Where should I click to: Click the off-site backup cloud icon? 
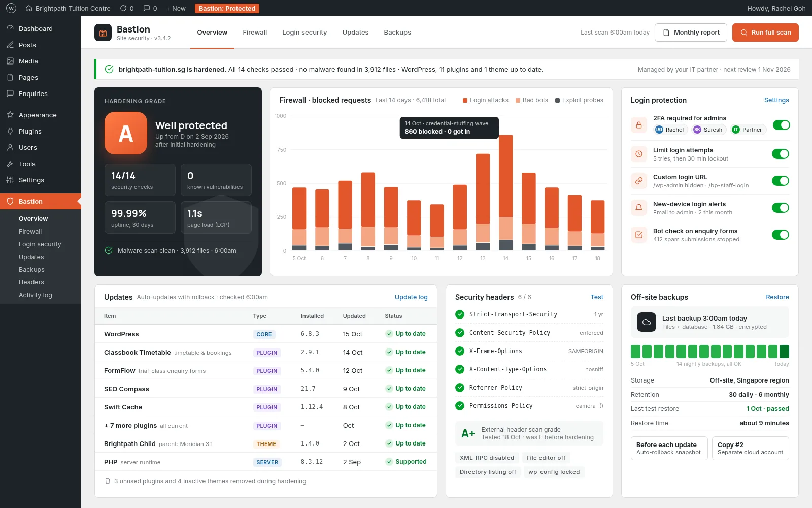[x=647, y=322]
